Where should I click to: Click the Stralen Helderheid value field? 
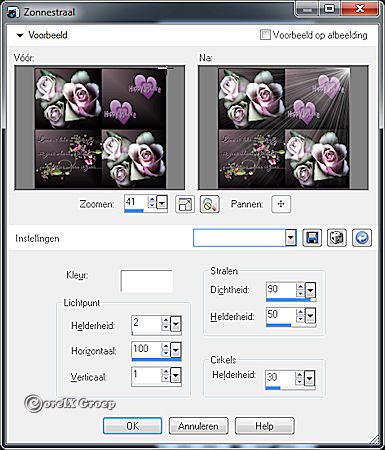(x=281, y=315)
